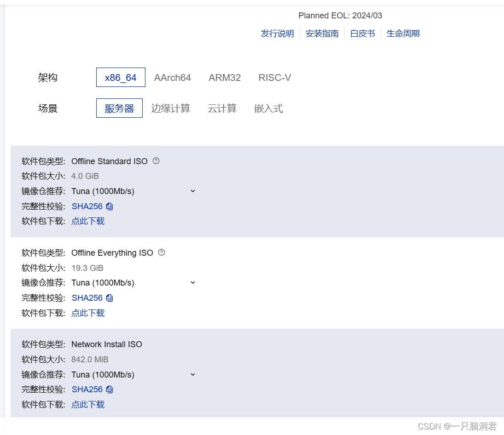
Task: Select the AArch64 architecture option
Action: (173, 77)
